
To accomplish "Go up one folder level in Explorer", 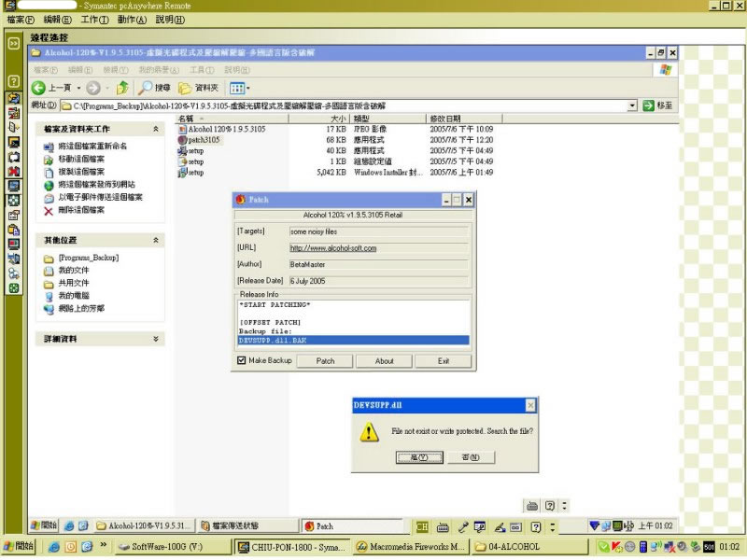I will pos(123,88).
